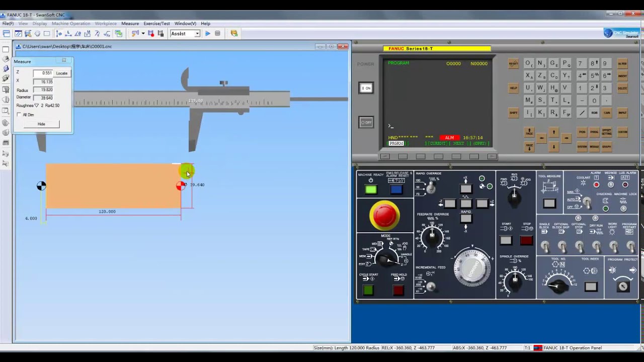
Task: Click the SHIFT key on keypad
Action: (513, 113)
